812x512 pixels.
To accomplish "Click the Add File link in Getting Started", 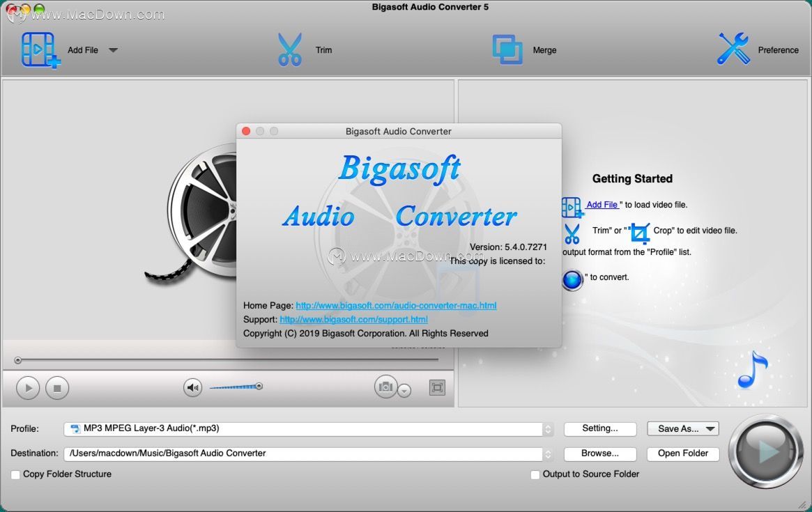I will pos(602,205).
